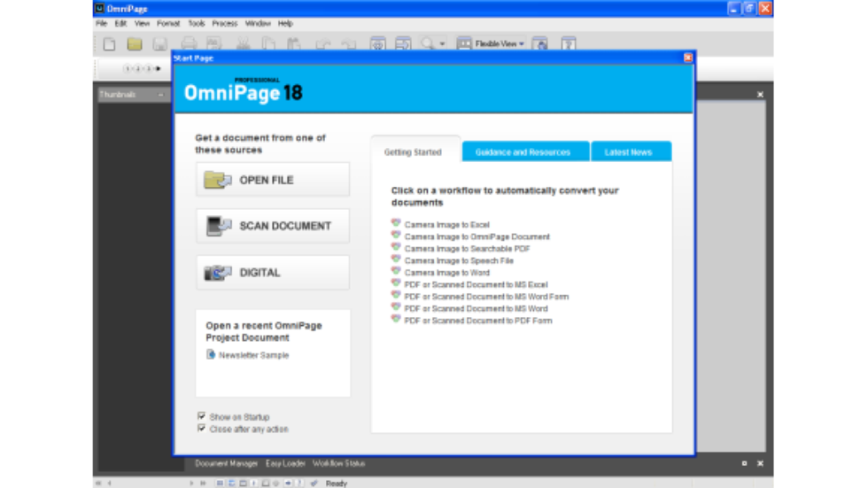Go to first page in status bar
This screenshot has height=488, width=868.
(98, 483)
